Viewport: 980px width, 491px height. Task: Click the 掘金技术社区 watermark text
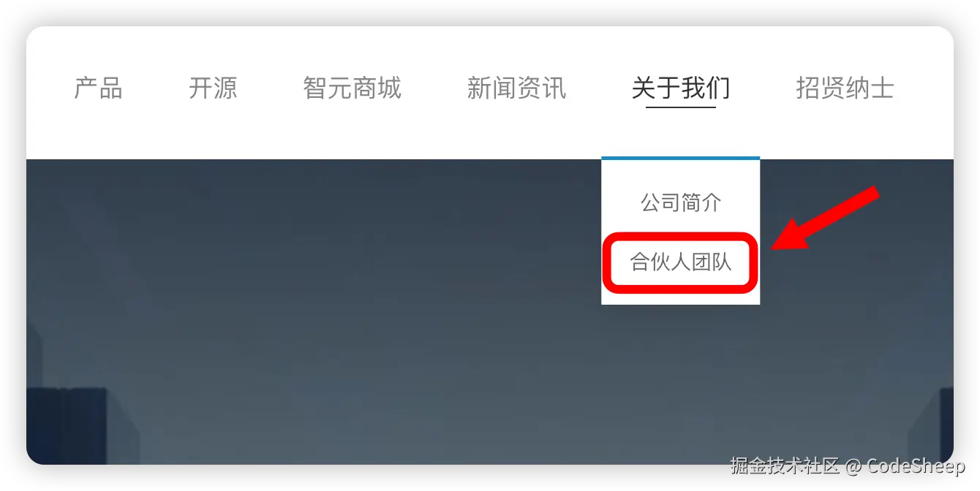(785, 465)
